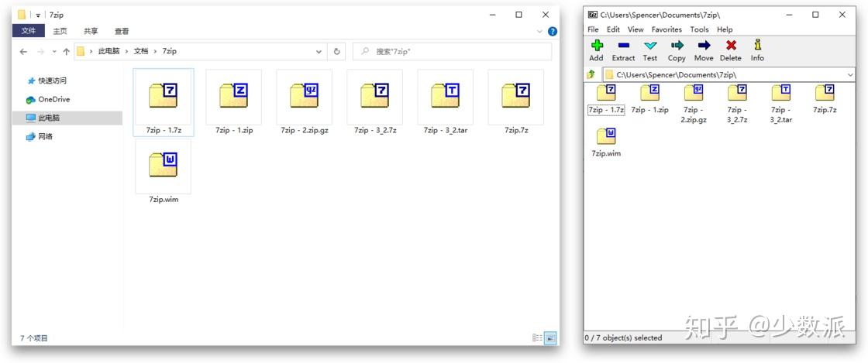Open 快速访问 in Explorer sidebar
This screenshot has width=868, height=363.
tap(47, 80)
